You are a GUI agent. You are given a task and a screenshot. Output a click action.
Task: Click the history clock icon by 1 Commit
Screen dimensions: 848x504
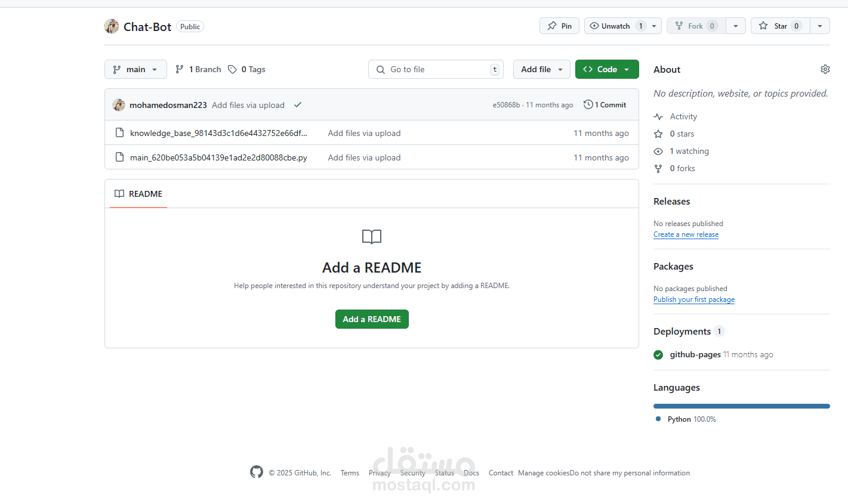click(588, 104)
